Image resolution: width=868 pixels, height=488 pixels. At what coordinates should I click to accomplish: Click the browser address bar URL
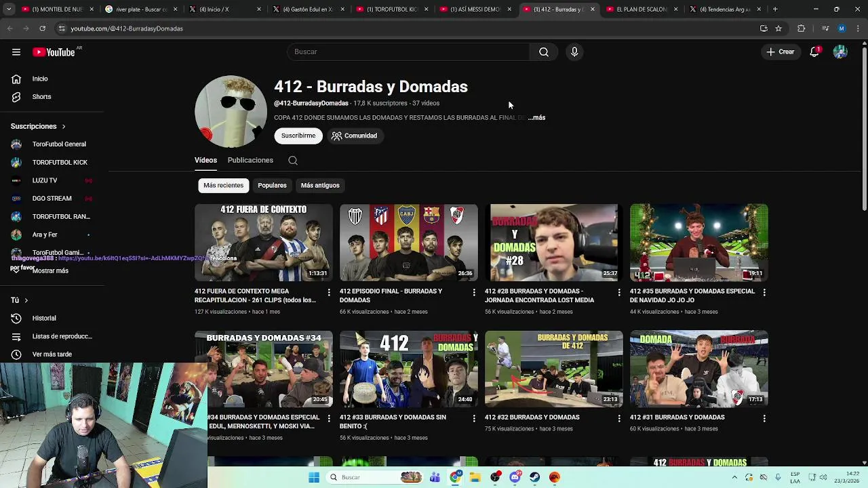pos(127,28)
